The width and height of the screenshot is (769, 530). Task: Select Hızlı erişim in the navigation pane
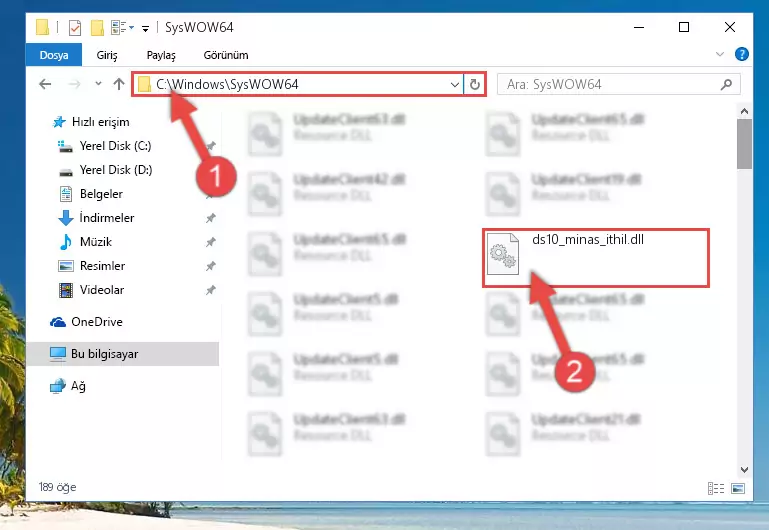tap(100, 122)
